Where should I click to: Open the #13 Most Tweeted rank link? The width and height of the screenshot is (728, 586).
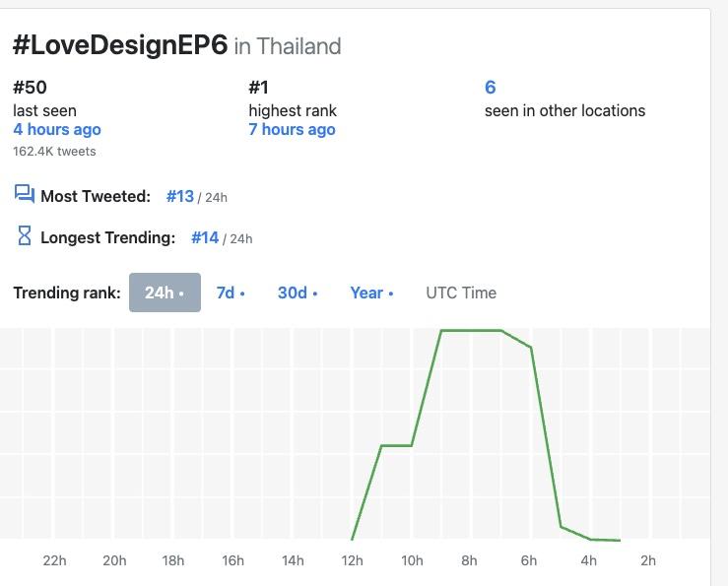tap(180, 196)
